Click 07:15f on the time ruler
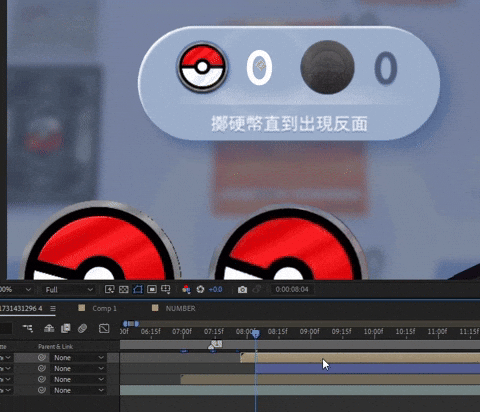This screenshot has width=480, height=412. coord(214,332)
